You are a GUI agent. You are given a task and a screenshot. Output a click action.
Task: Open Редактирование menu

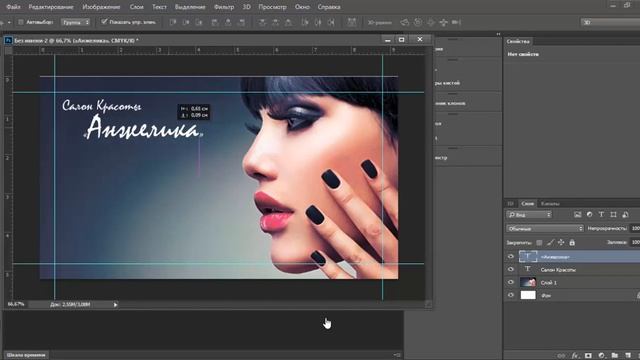click(51, 7)
